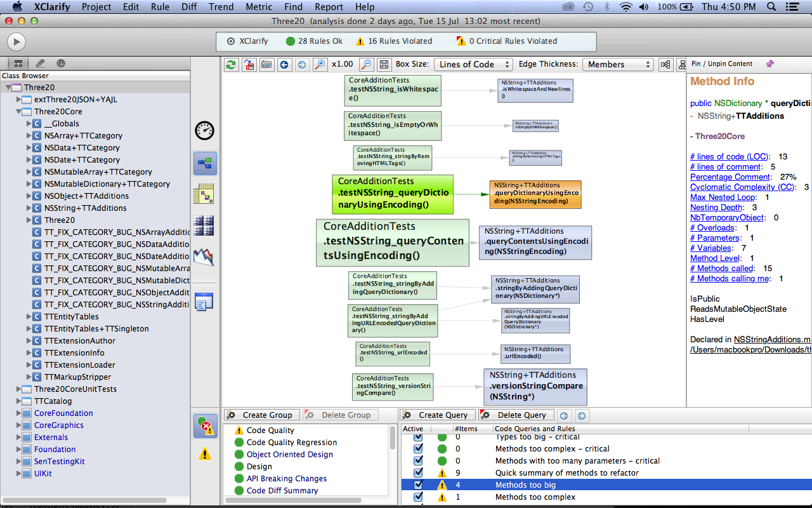
Task: Open the lines of code (LOC) link
Action: click(x=730, y=157)
